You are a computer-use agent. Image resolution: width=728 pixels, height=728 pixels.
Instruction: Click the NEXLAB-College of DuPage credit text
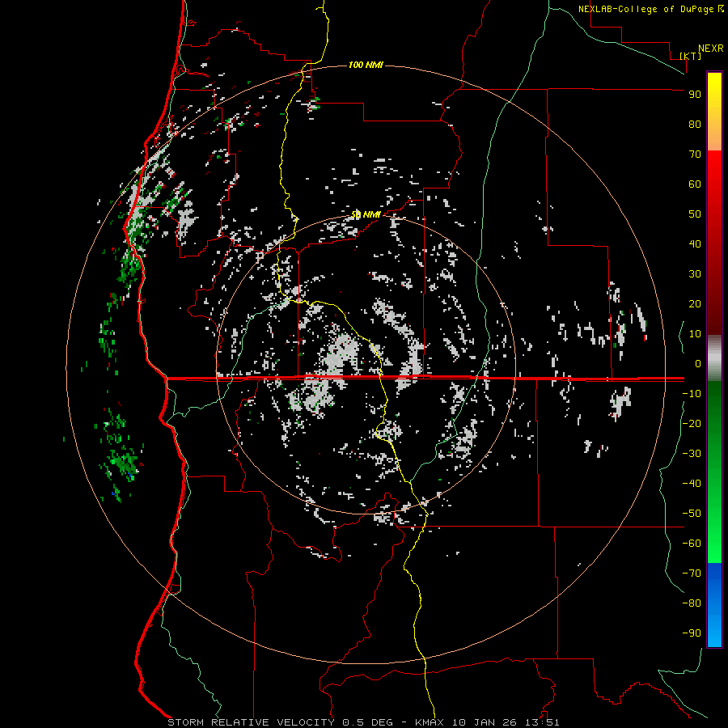click(646, 9)
